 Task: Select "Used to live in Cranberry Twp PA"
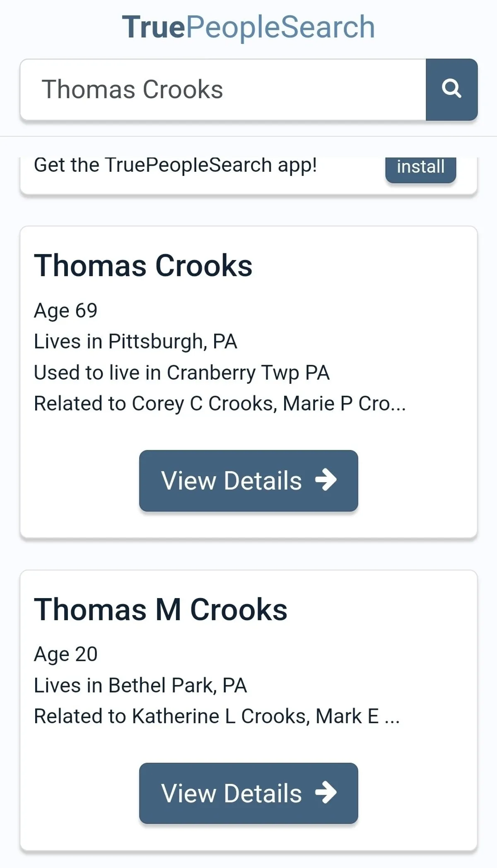tap(181, 373)
